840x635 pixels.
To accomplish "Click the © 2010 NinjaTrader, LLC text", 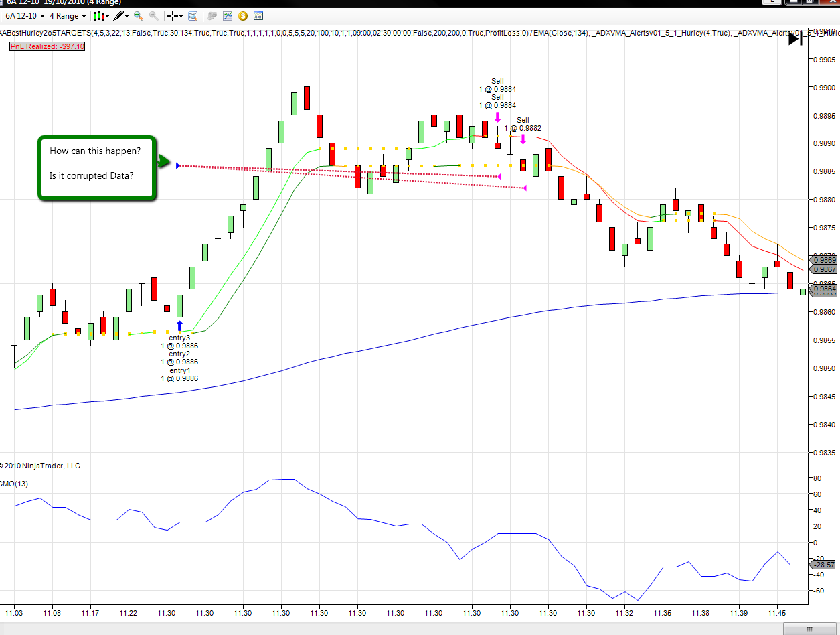I will pos(40,466).
